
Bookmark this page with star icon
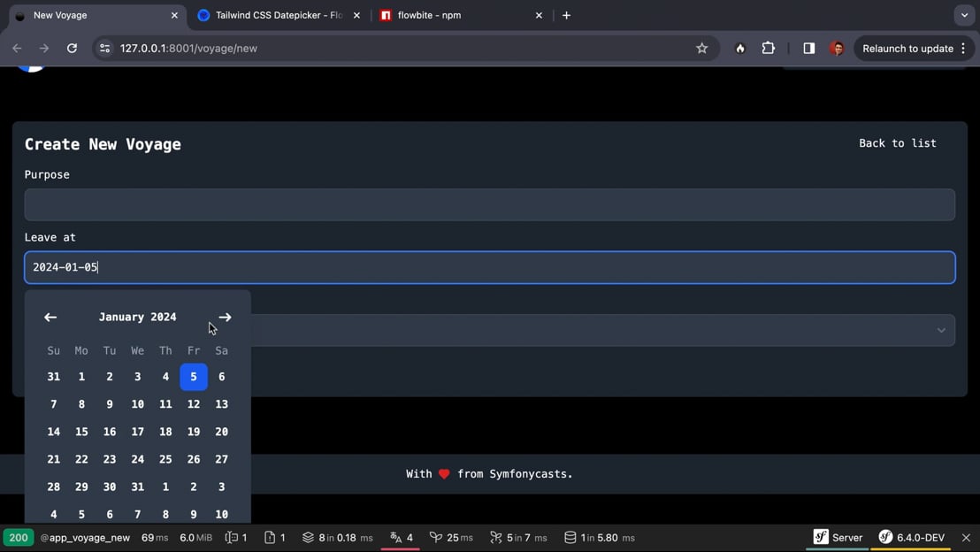[702, 48]
